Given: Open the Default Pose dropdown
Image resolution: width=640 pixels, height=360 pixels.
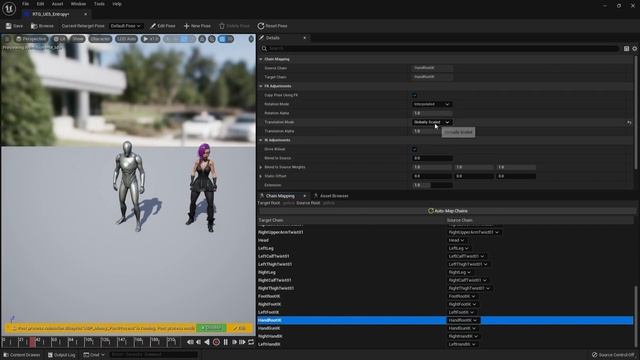Looking at the screenshot, I should tap(126, 26).
